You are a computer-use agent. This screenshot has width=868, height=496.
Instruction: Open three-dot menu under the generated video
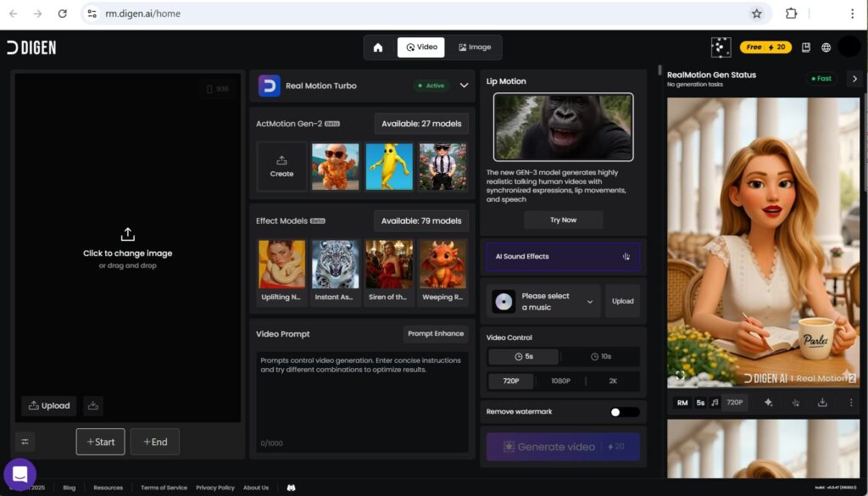(x=851, y=403)
